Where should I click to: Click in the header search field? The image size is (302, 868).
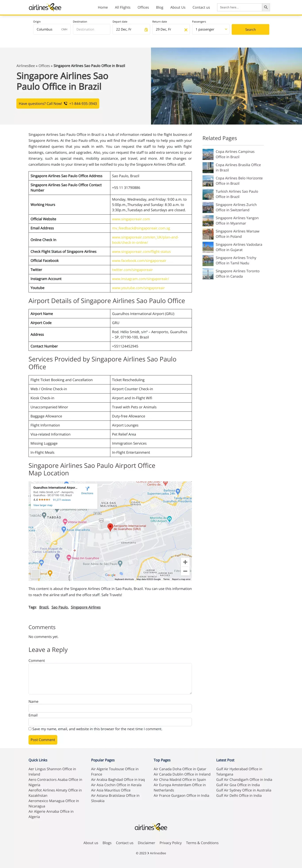point(239,8)
